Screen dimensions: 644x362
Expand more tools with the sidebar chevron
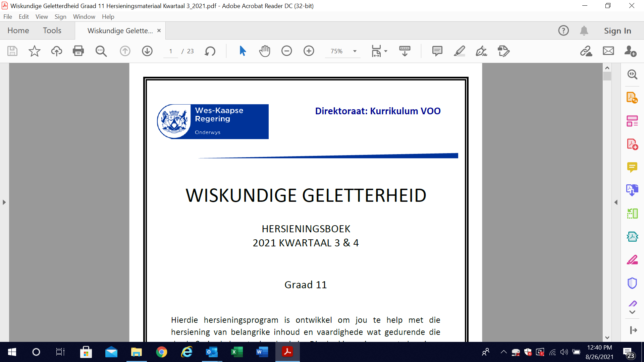tap(632, 312)
